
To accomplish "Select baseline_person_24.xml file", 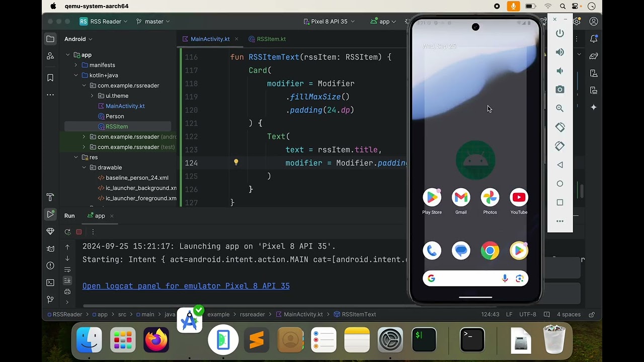I will click(x=137, y=177).
